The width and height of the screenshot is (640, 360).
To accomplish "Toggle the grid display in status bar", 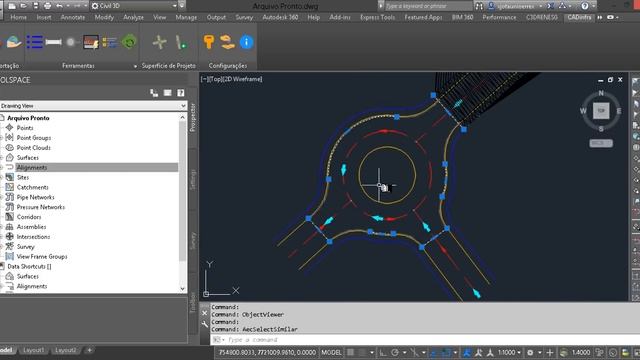I will coord(351,352).
